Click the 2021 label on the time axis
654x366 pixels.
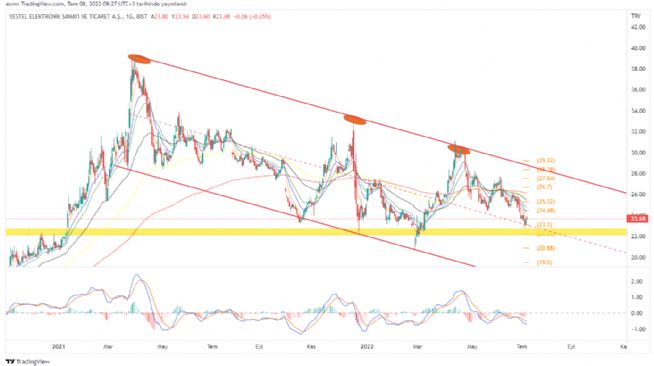click(x=59, y=346)
